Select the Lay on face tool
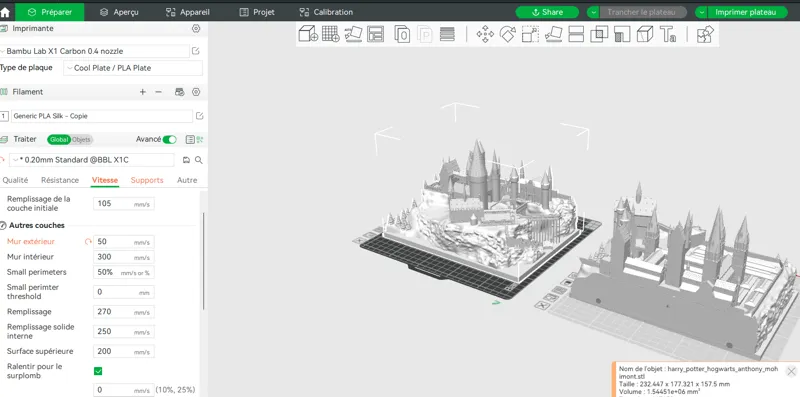The width and height of the screenshot is (800, 397). (x=554, y=34)
